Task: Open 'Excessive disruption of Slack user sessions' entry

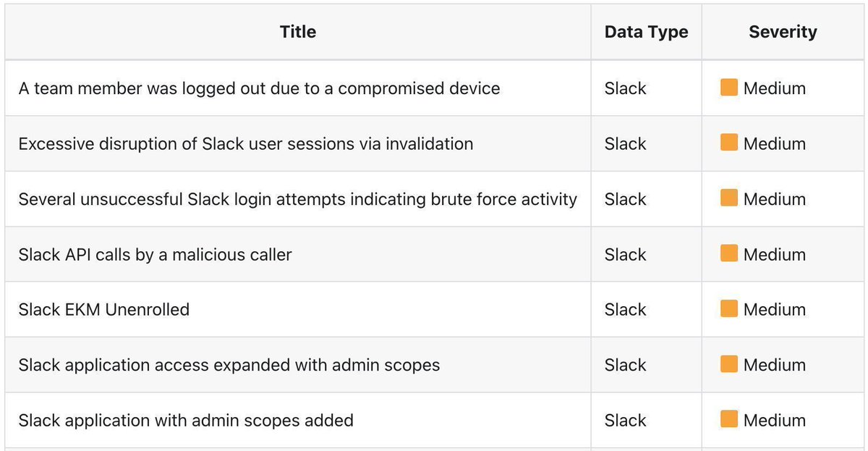Action: click(x=246, y=143)
